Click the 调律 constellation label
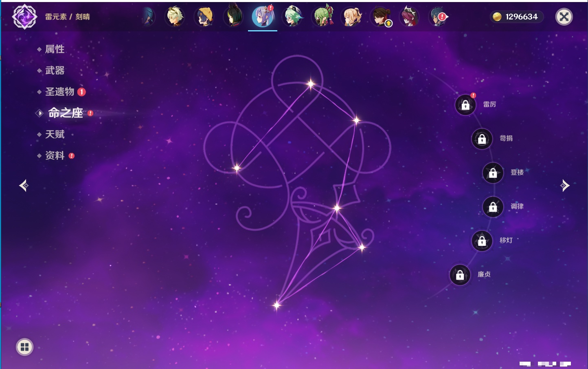The image size is (588, 369). 517,206
